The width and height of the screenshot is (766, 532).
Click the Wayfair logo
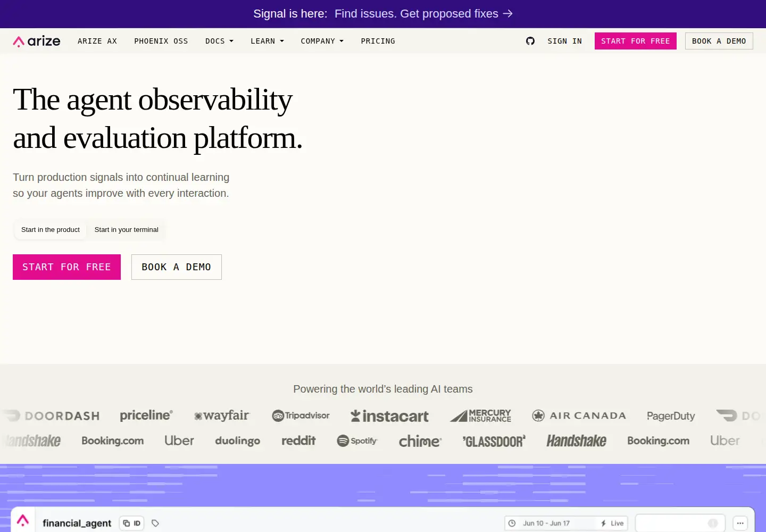click(221, 415)
